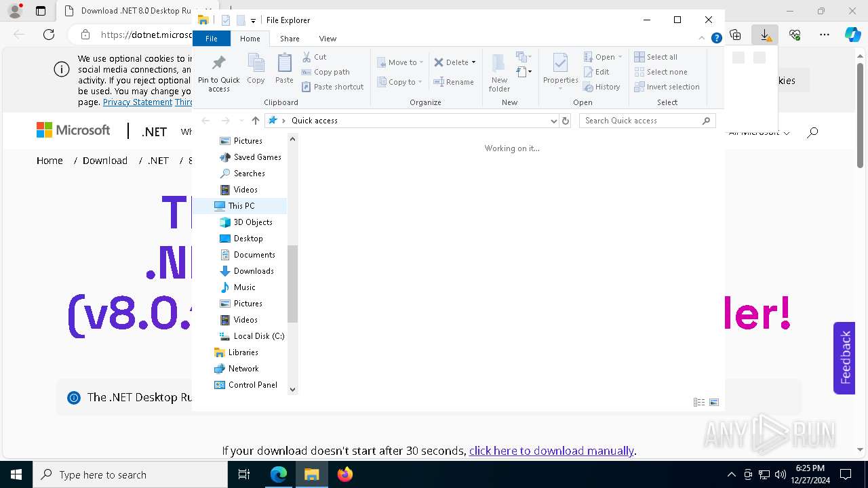
Task: Click navigation pane scrollbar down arrow
Action: point(292,390)
